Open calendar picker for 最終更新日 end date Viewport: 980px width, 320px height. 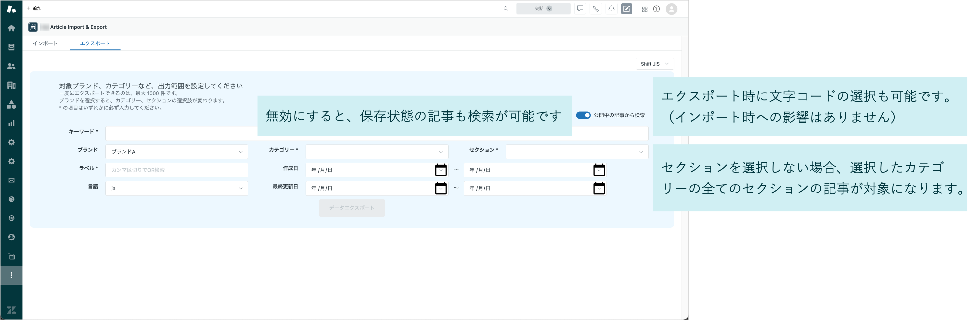pyautogui.click(x=599, y=188)
